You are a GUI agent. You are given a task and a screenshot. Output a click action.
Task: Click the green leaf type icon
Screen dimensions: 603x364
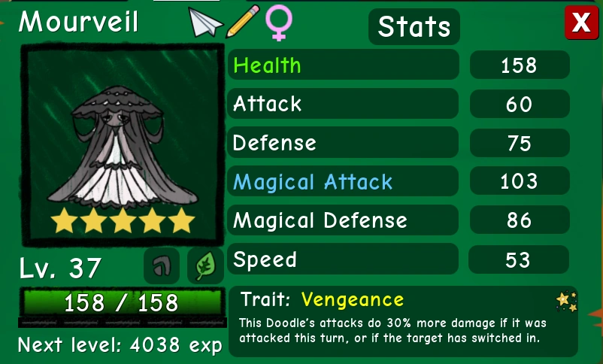click(x=205, y=266)
